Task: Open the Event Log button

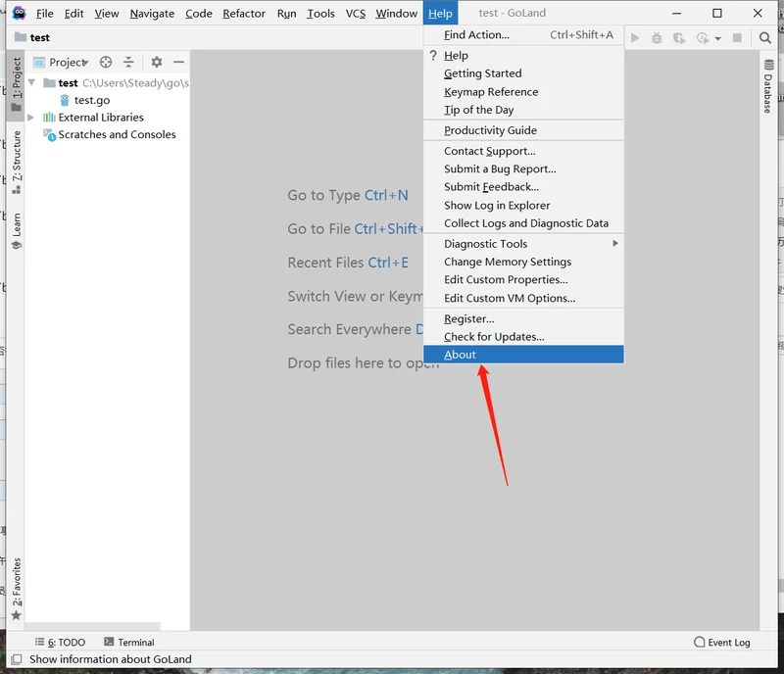Action: click(721, 643)
